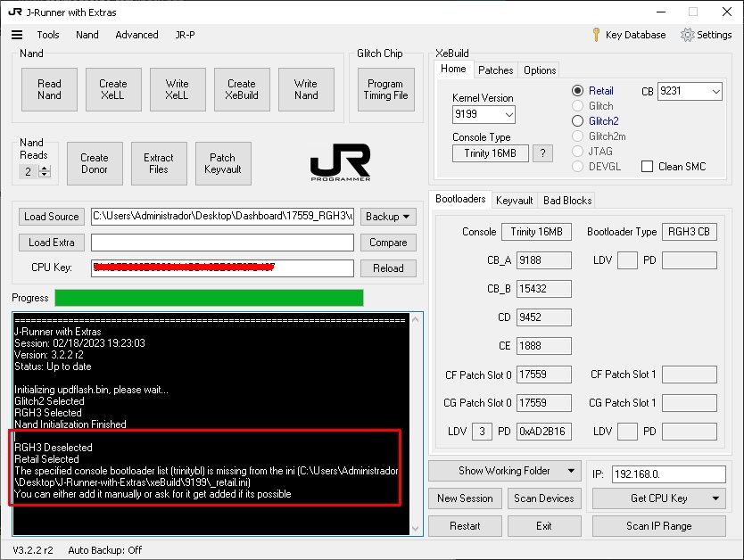Viewport: 744px width, 560px height.
Task: Click the Write XeLL button
Action: [178, 90]
